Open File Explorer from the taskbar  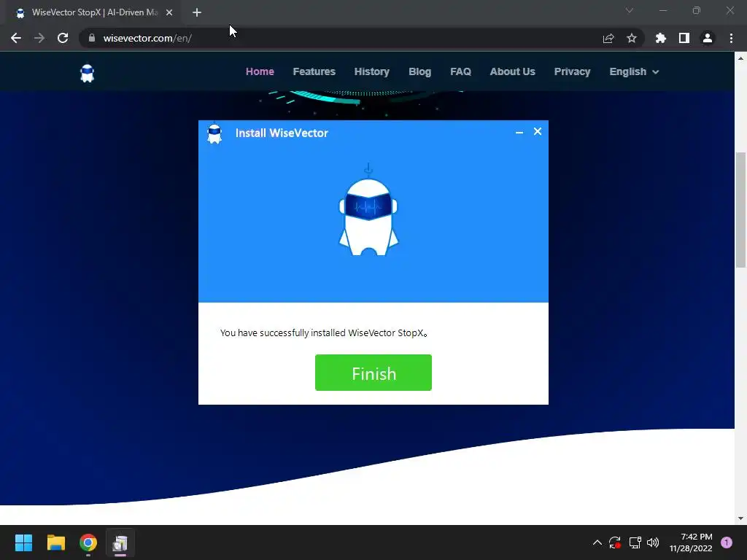point(55,542)
